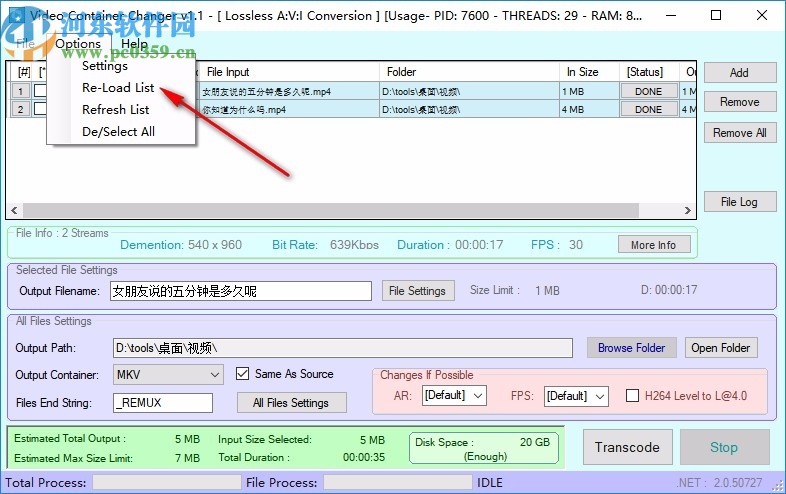Click DONE status in row 1
Viewport: 786px width, 494px height.
(649, 91)
